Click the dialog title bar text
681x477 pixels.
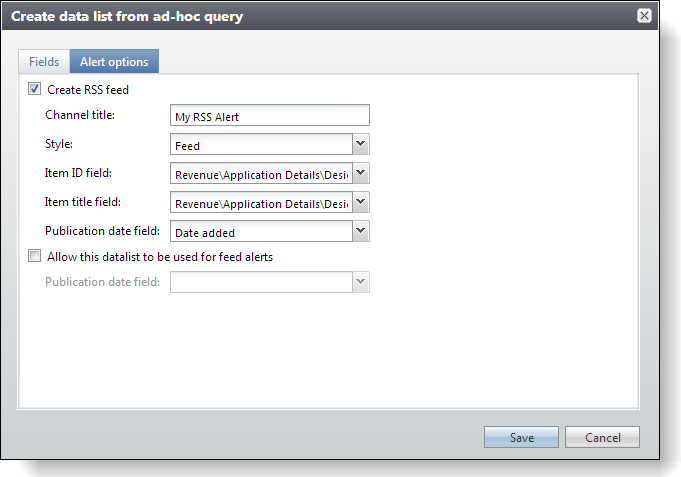[127, 16]
